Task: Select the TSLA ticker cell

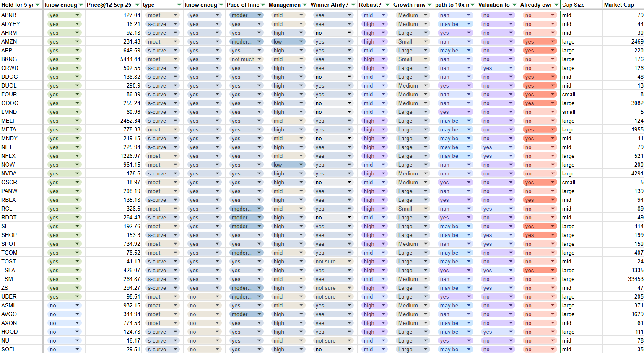Action: [21, 270]
